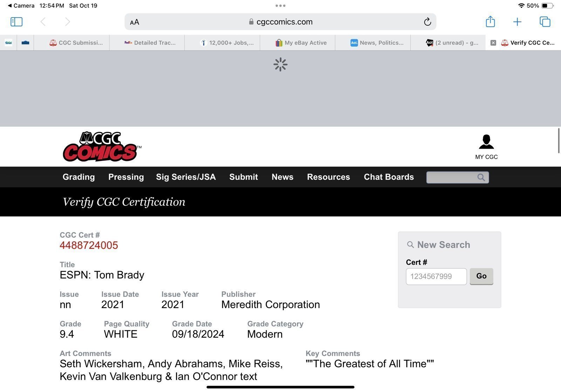Select publisher Meredith Corporation
This screenshot has width=561, height=392.
tap(270, 305)
